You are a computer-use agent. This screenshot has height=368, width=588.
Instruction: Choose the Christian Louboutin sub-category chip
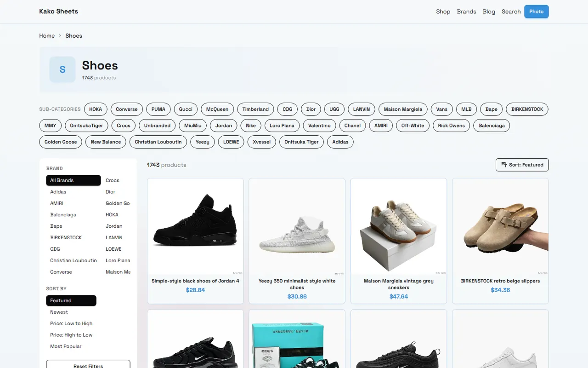pos(158,142)
